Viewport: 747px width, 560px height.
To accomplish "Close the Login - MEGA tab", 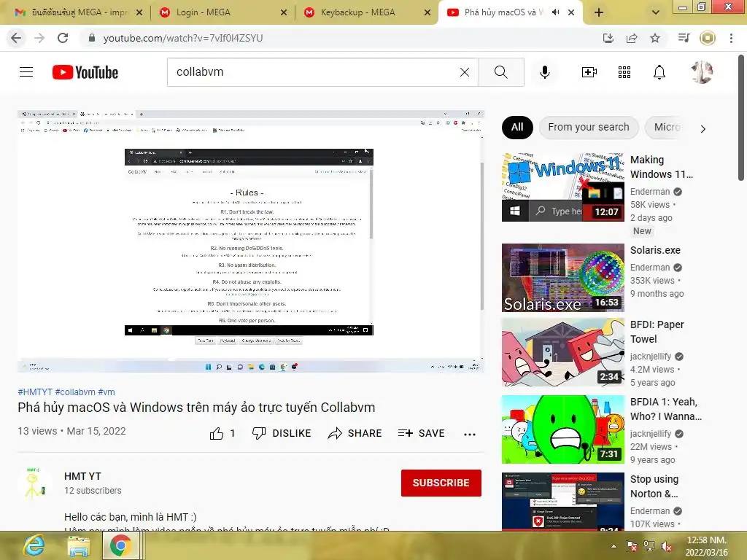I will (x=284, y=12).
